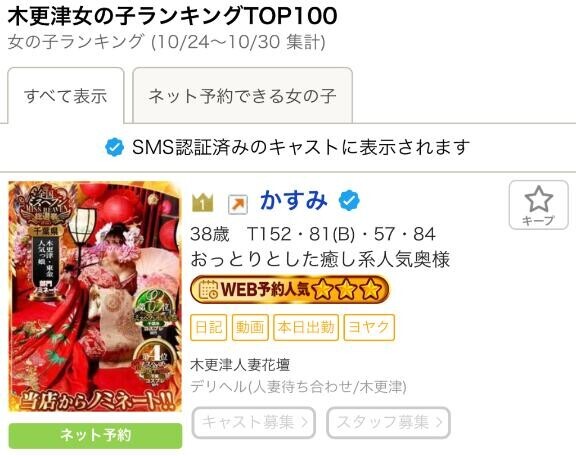Screen dimensions: 576x456
Task: Click the SMS認証済み blue check icon
Action: (114, 147)
